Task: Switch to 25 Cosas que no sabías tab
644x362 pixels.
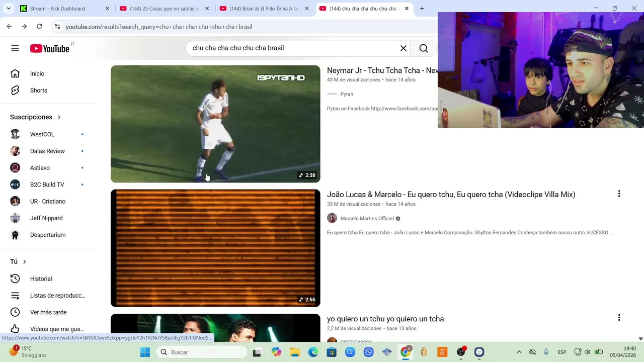Action: pyautogui.click(x=165, y=9)
